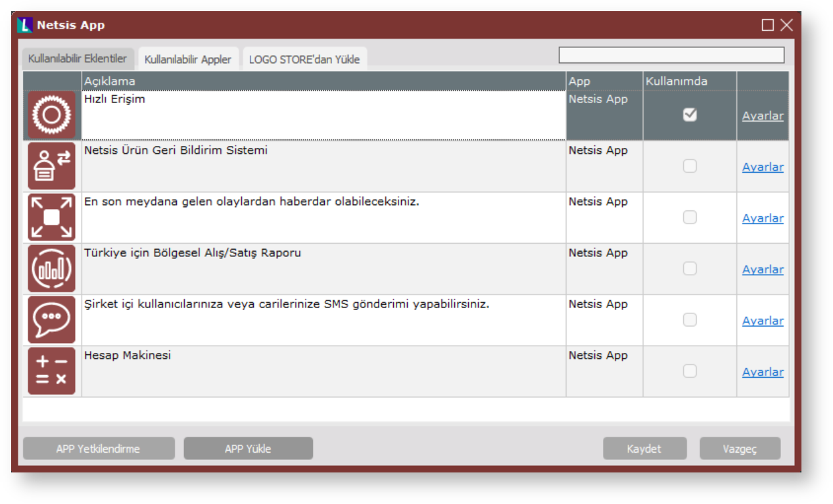Maximize the Netsis App window

[768, 25]
